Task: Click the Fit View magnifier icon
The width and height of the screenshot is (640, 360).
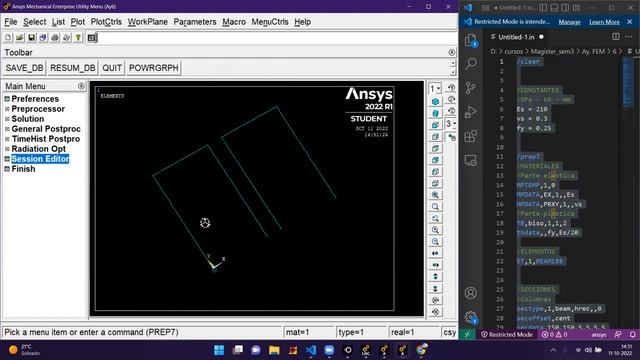Action: 435,195
